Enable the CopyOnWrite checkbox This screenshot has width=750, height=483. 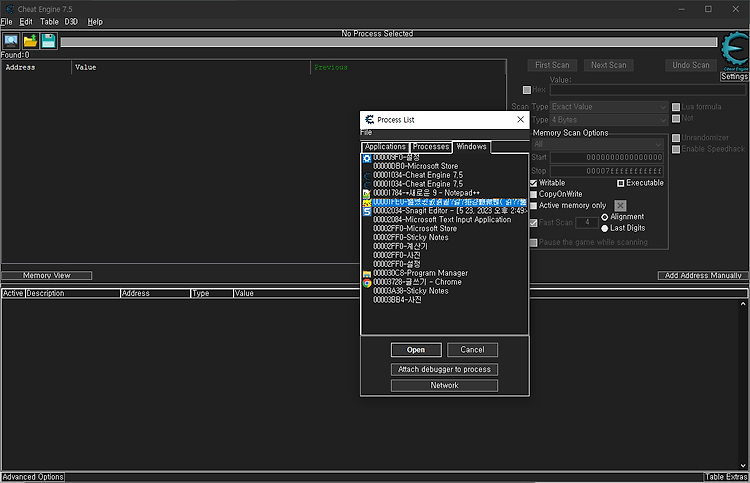[x=533, y=195]
